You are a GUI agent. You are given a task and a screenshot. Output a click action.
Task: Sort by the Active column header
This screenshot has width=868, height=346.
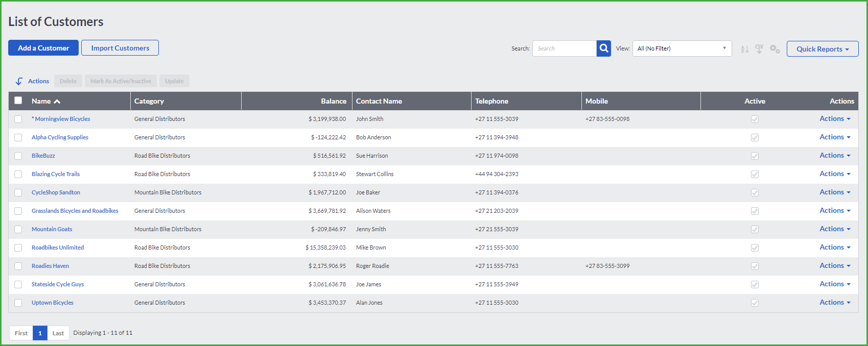coord(755,101)
